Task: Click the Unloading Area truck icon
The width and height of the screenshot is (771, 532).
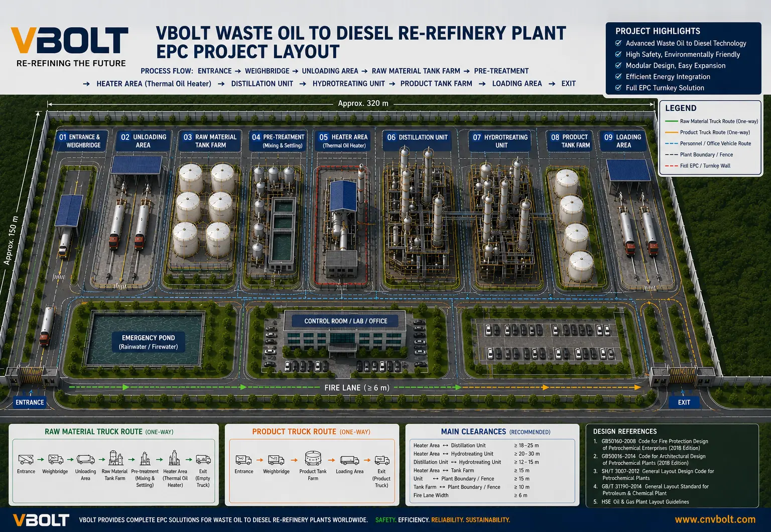Action: point(85,459)
